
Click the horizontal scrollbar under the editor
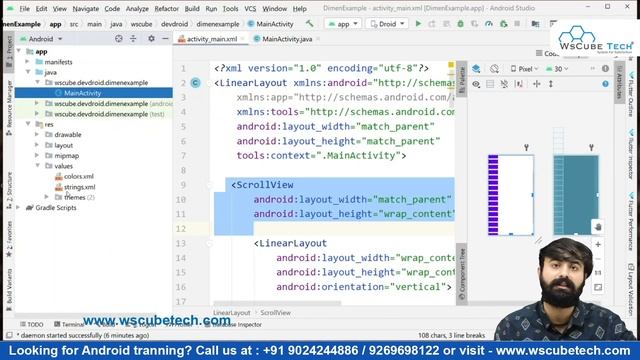277,303
